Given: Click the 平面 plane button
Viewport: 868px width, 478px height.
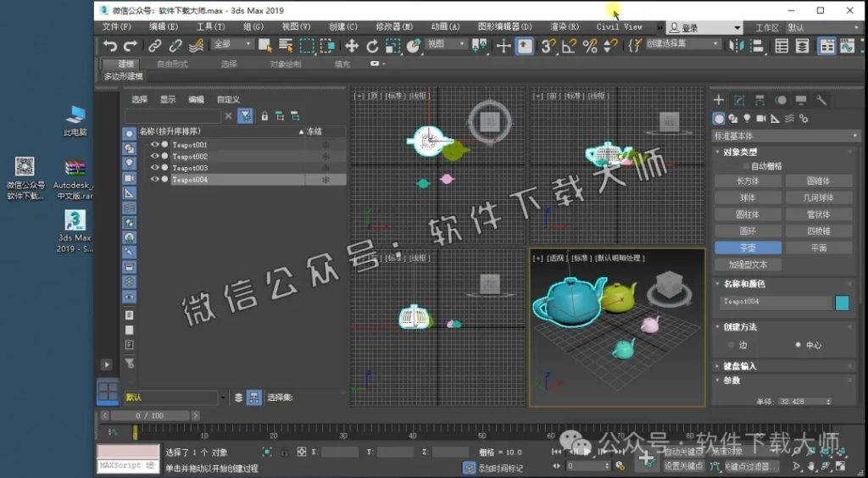Looking at the screenshot, I should pos(819,247).
